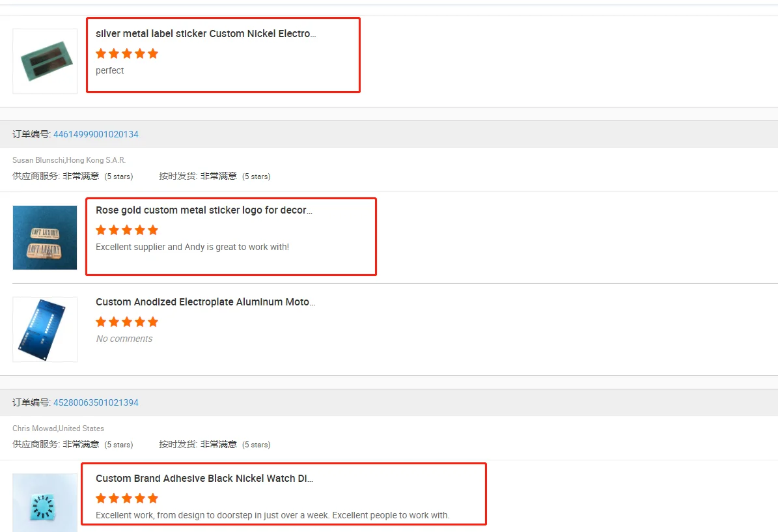Open 'Custom Anodized Electroplate Aluminum' product title

pos(206,302)
